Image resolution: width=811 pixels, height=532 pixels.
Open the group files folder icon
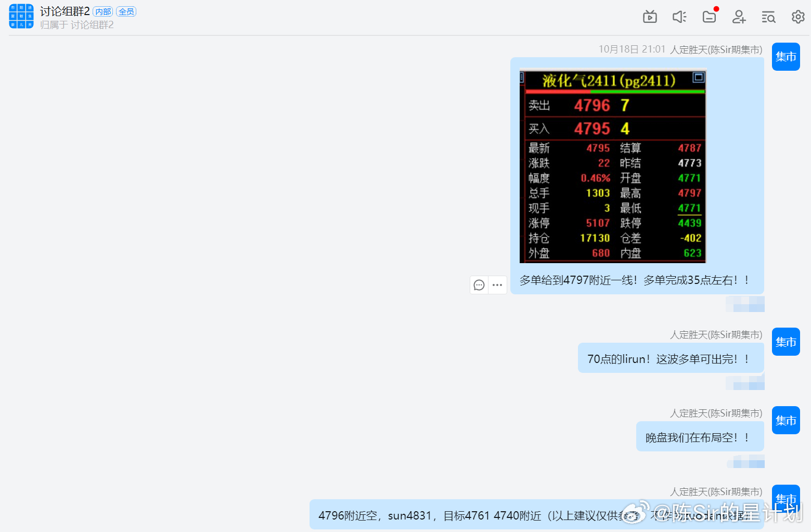(x=709, y=17)
